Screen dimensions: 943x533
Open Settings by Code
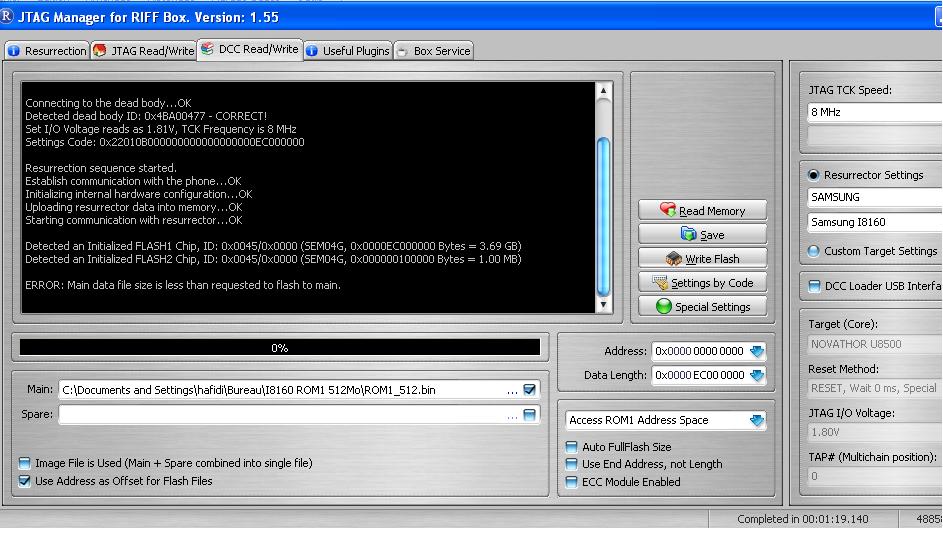pos(702,283)
